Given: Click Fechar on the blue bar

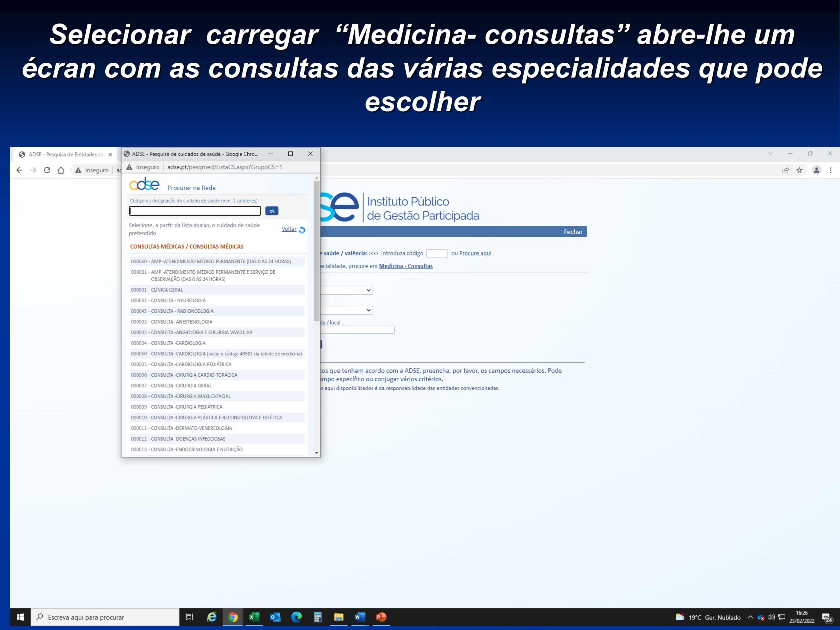Looking at the screenshot, I should tap(573, 232).
